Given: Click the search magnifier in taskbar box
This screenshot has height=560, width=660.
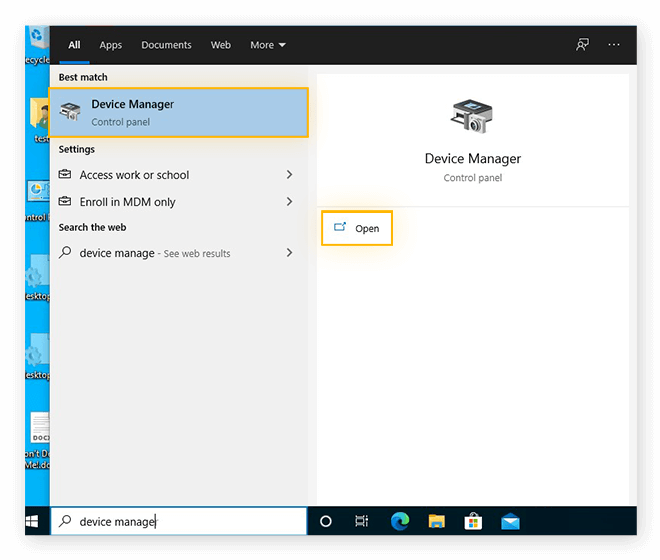Looking at the screenshot, I should [x=65, y=521].
